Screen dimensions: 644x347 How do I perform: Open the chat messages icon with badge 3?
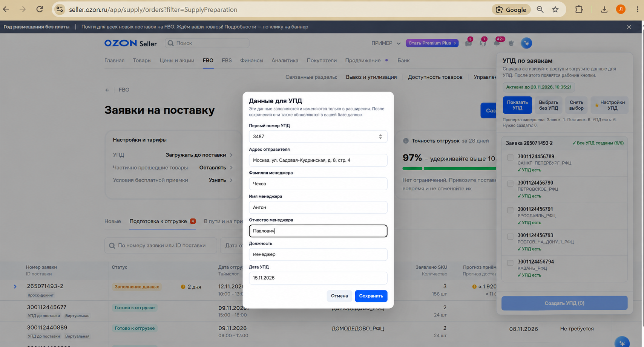468,43
